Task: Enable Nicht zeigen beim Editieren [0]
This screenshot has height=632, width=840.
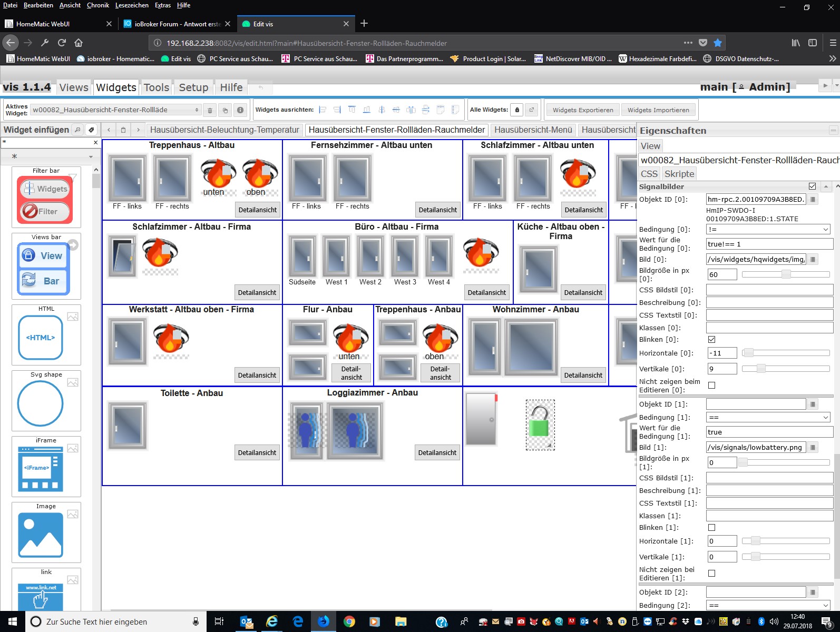Action: coord(711,386)
